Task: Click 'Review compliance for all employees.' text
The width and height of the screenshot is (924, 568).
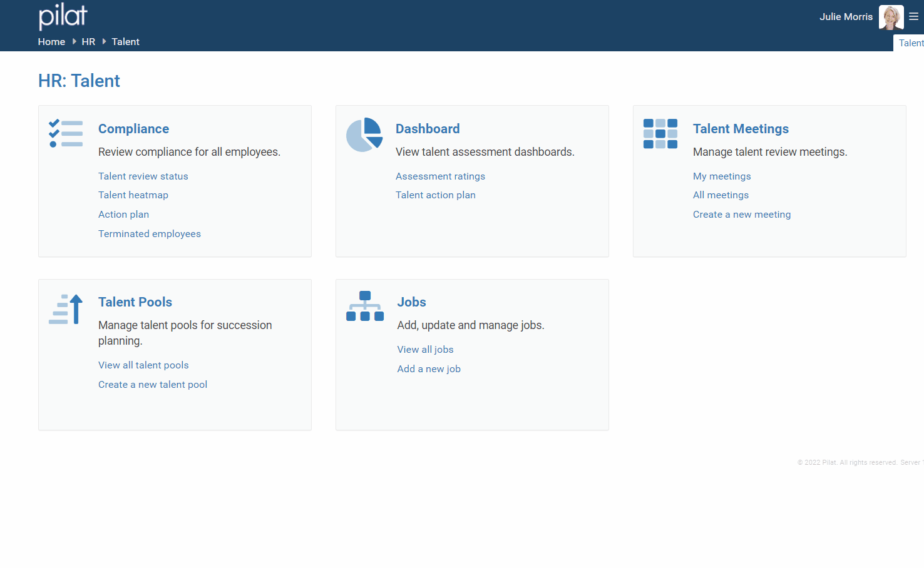Action: (189, 152)
